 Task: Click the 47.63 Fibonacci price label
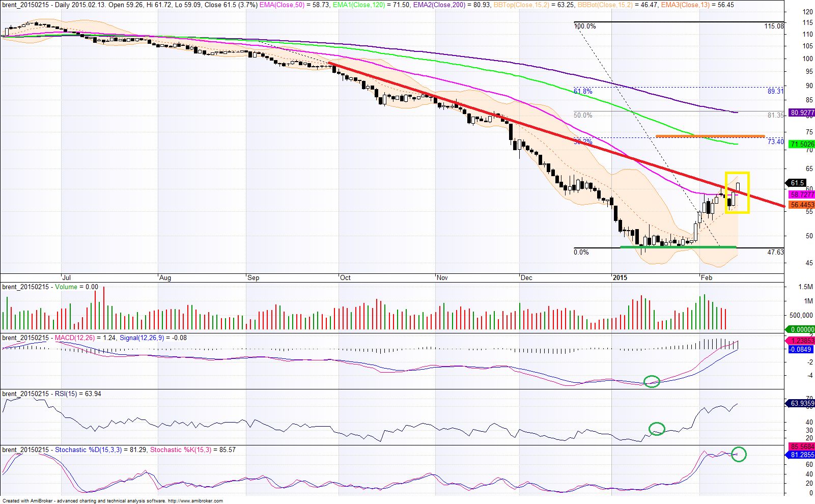tap(776, 252)
